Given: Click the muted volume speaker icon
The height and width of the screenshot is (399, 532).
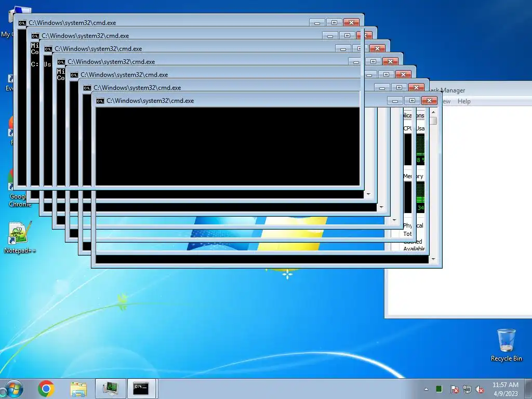Looking at the screenshot, I should click(x=480, y=389).
